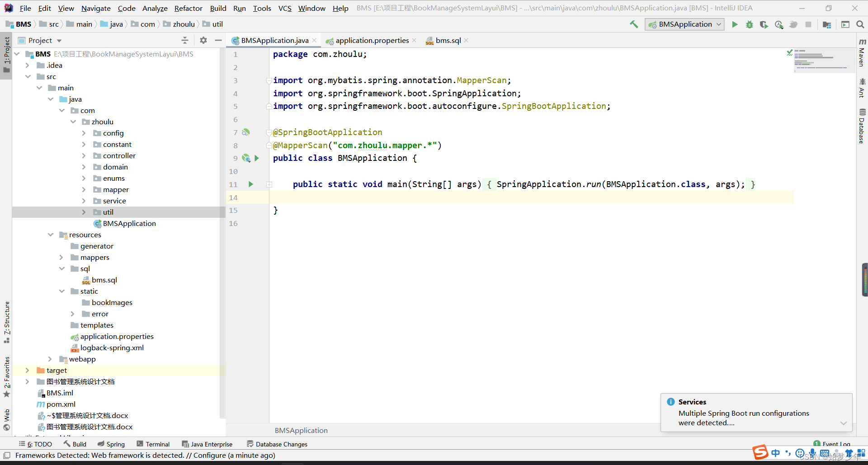868x465 pixels.
Task: Expand the controller package
Action: coord(84,156)
